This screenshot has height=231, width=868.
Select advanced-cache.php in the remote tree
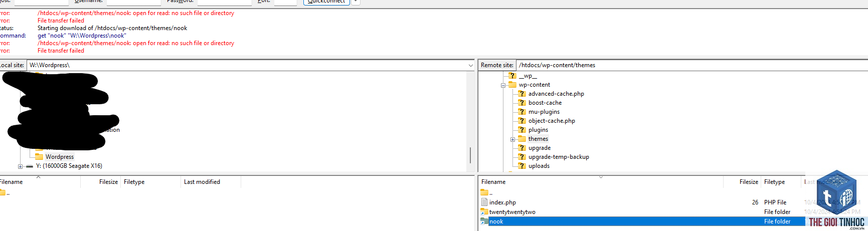[556, 94]
